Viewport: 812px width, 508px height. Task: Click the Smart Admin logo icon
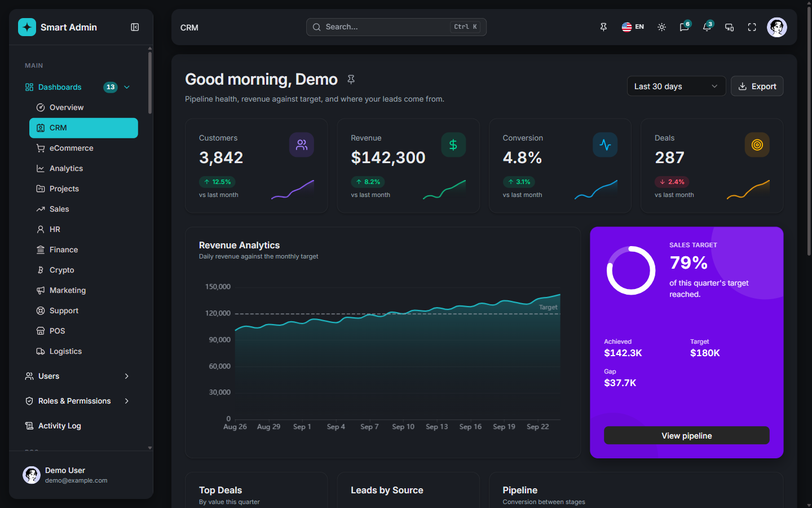(x=27, y=27)
